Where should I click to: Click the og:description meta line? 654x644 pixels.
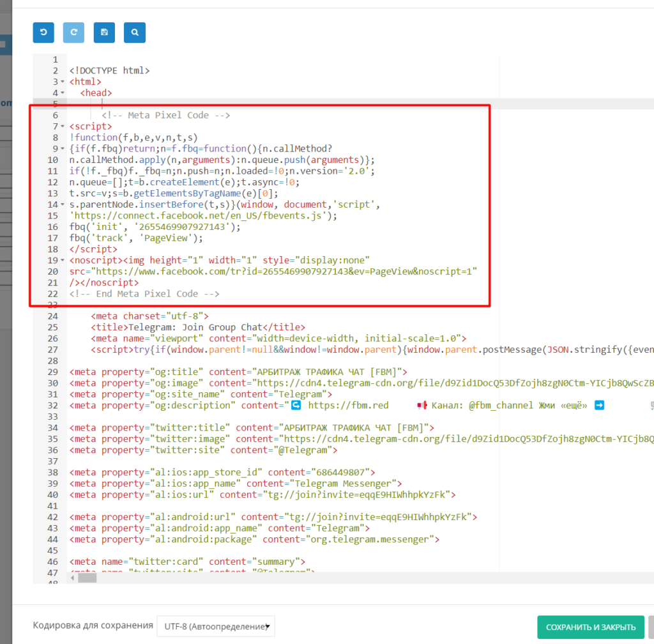[361, 406]
